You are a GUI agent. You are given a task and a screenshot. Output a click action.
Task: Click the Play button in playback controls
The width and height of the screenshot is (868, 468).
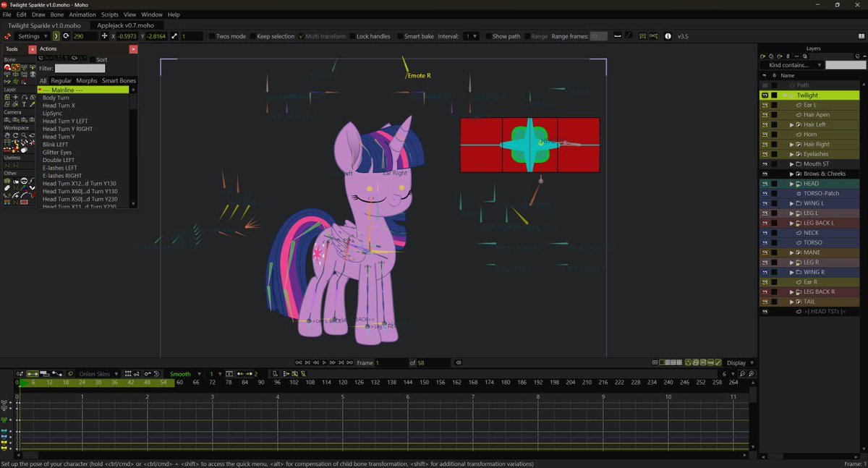coord(324,362)
